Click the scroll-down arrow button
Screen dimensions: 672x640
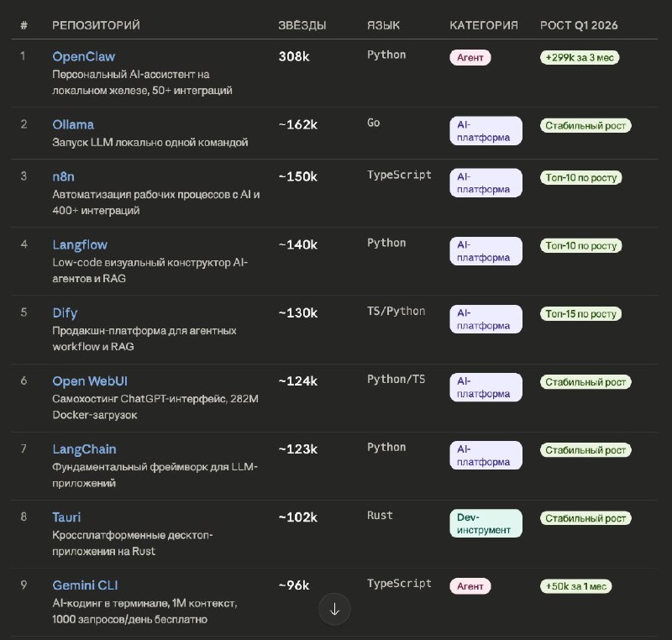tap(334, 609)
